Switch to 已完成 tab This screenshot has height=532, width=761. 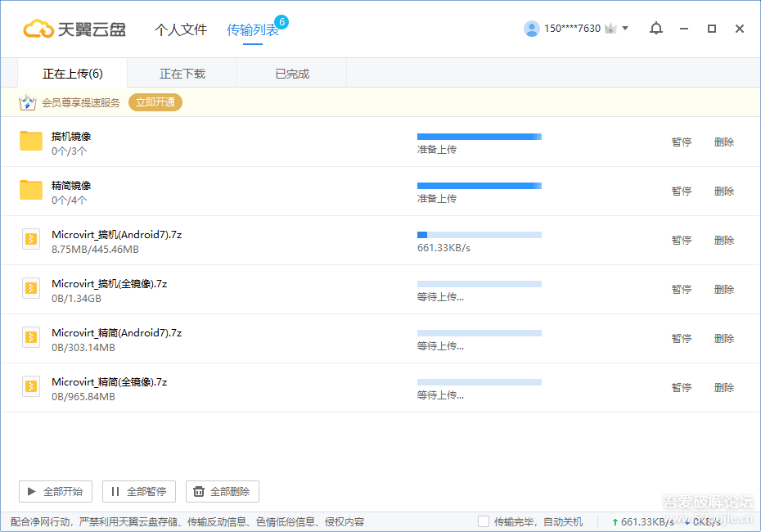[x=292, y=74]
